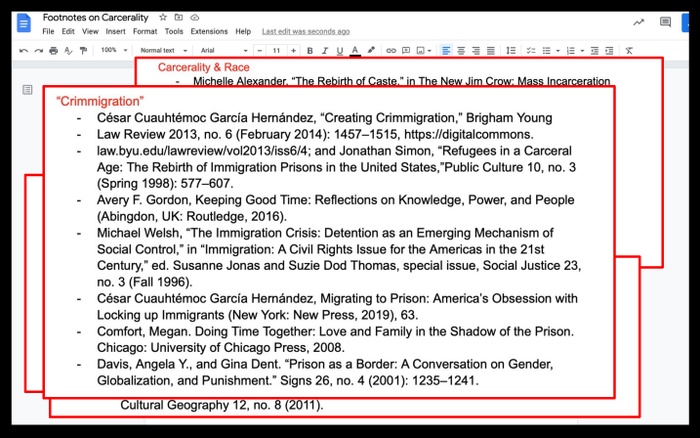Align text left

446,51
